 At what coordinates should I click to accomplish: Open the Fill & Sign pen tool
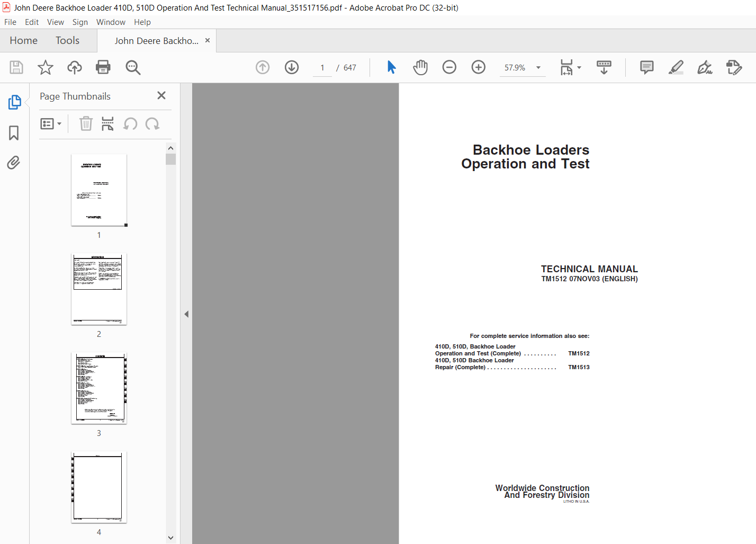[x=705, y=67]
